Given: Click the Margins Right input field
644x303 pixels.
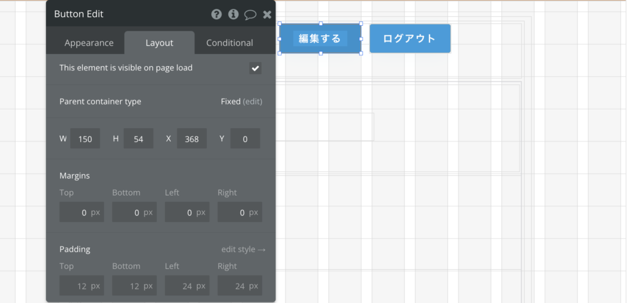Looking at the screenshot, I should click(x=240, y=212).
